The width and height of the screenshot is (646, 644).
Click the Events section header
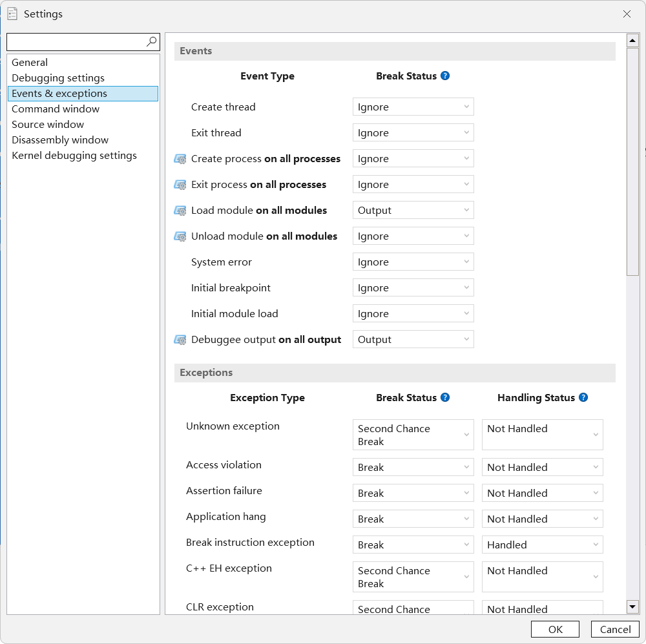pyautogui.click(x=395, y=51)
